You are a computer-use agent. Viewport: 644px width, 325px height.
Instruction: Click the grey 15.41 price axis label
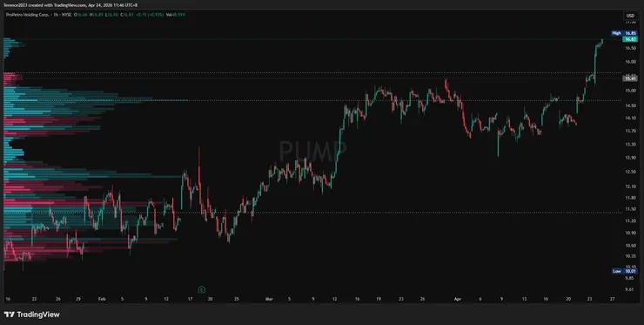pyautogui.click(x=630, y=78)
